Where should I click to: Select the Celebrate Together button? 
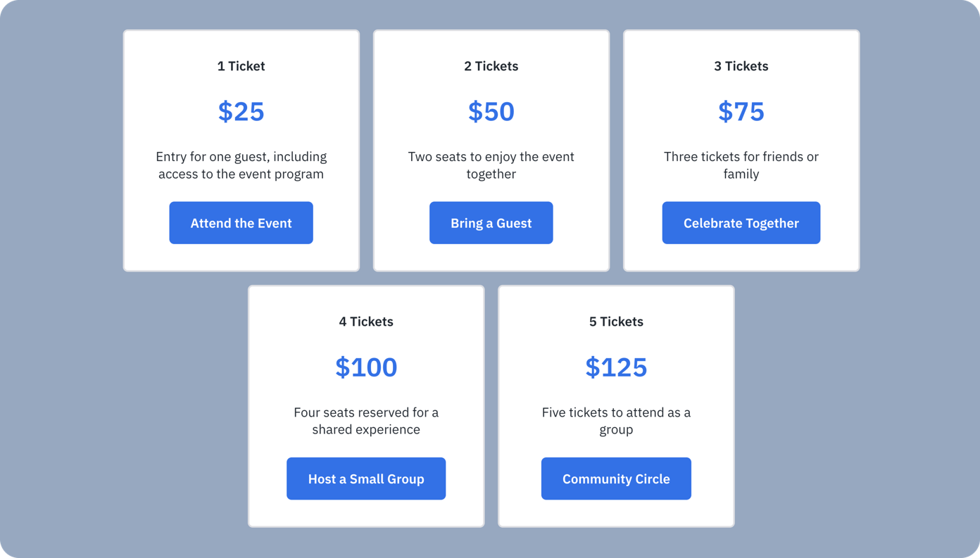point(741,223)
